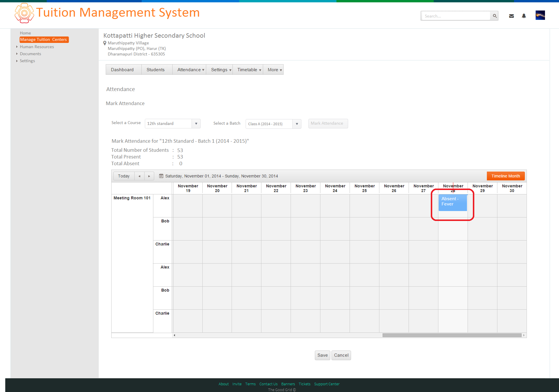The width and height of the screenshot is (559, 392).
Task: Click the scrollbar right arrow
Action: point(524,335)
